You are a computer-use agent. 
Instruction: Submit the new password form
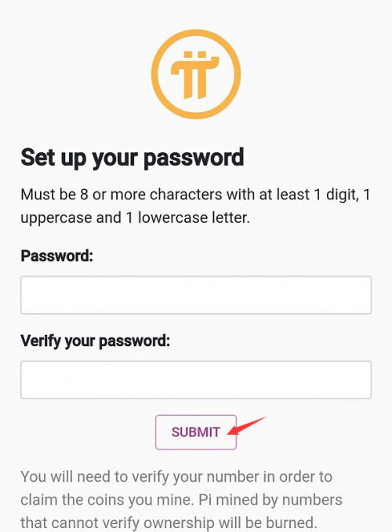pos(196,432)
